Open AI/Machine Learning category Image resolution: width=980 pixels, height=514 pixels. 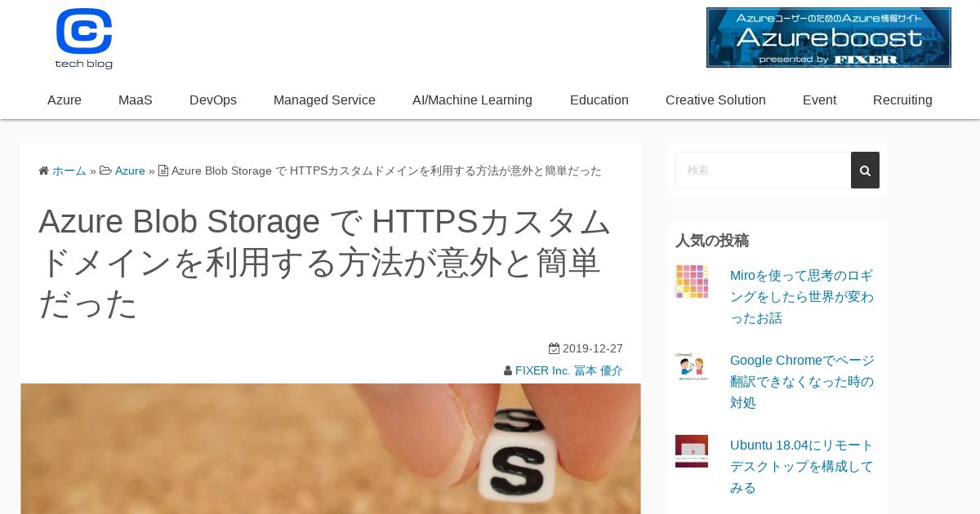pyautogui.click(x=472, y=100)
